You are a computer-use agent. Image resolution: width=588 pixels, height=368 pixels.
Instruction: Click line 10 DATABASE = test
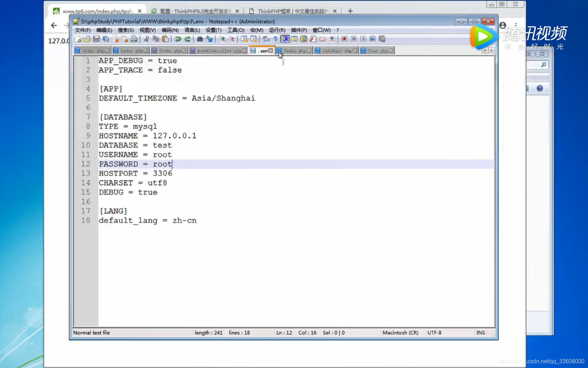coord(135,145)
